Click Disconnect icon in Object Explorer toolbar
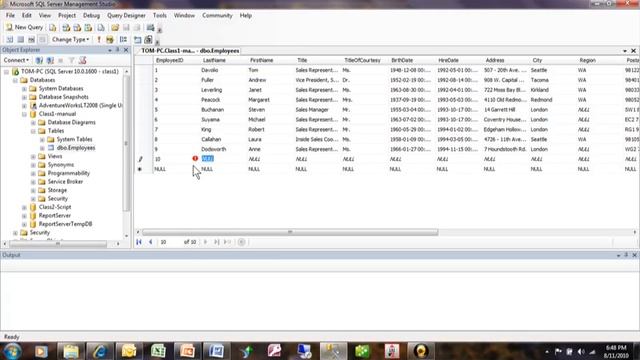Image resolution: width=640 pixels, height=360 pixels. tap(50, 60)
